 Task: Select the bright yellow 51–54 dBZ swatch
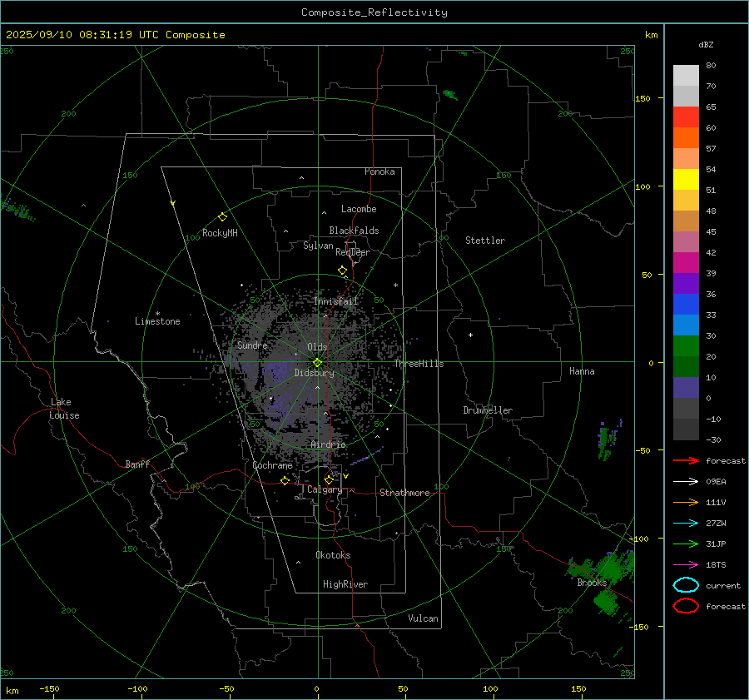pyautogui.click(x=686, y=179)
